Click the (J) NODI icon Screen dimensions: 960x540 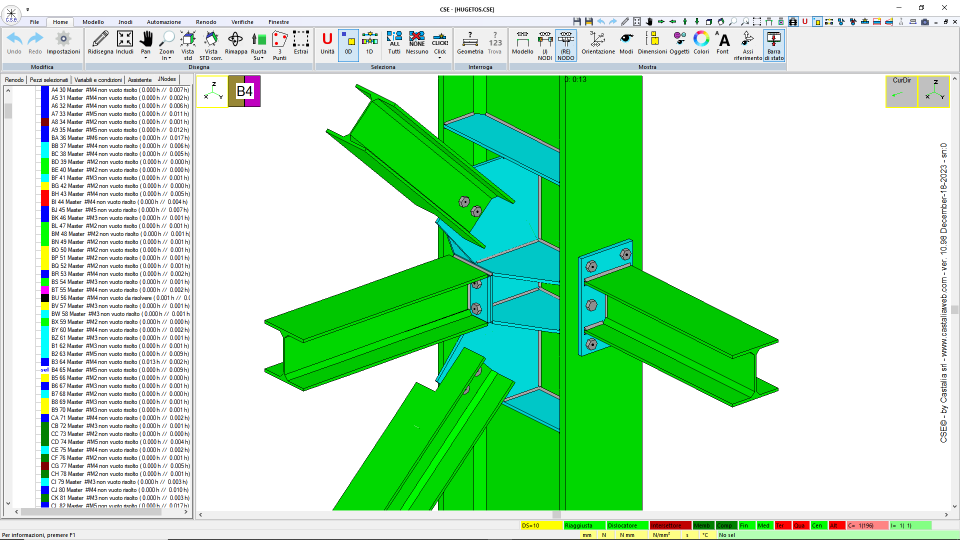point(544,40)
